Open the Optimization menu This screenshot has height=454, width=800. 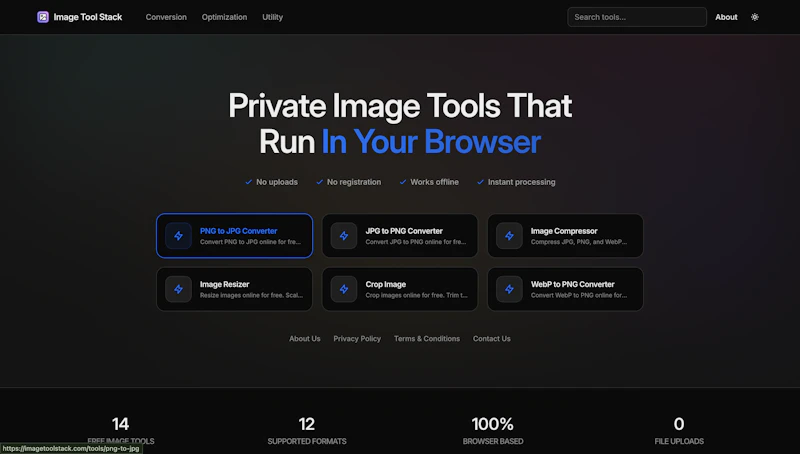tap(224, 17)
